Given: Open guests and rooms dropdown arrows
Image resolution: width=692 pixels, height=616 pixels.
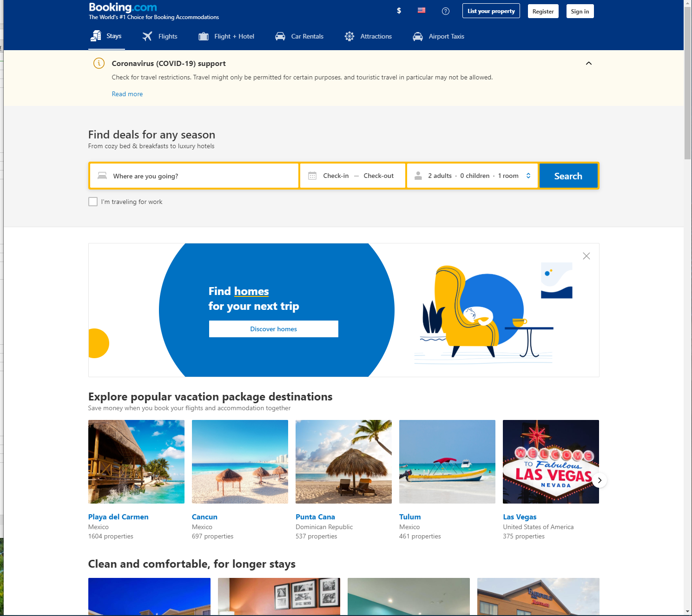Looking at the screenshot, I should point(528,176).
